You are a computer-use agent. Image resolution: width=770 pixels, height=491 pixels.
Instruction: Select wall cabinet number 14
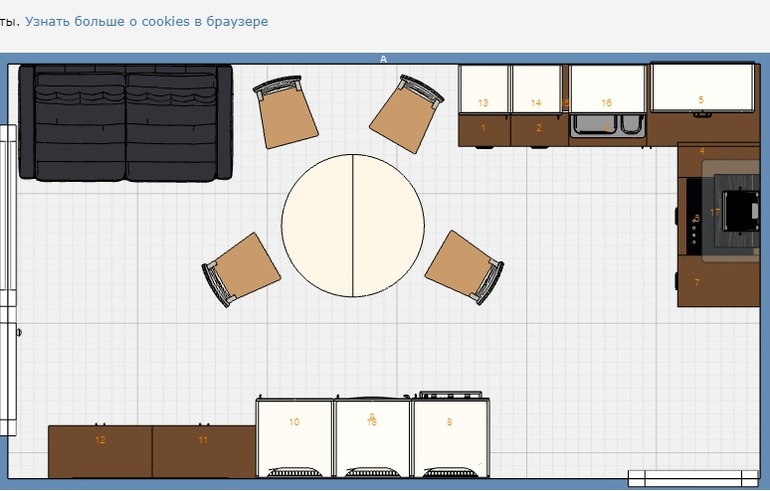click(537, 90)
